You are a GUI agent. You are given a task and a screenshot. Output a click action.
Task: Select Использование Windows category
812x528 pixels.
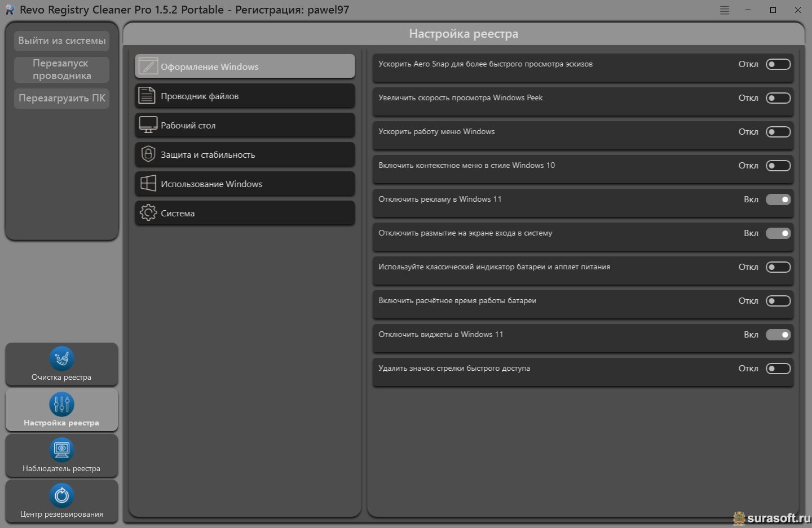coord(245,184)
